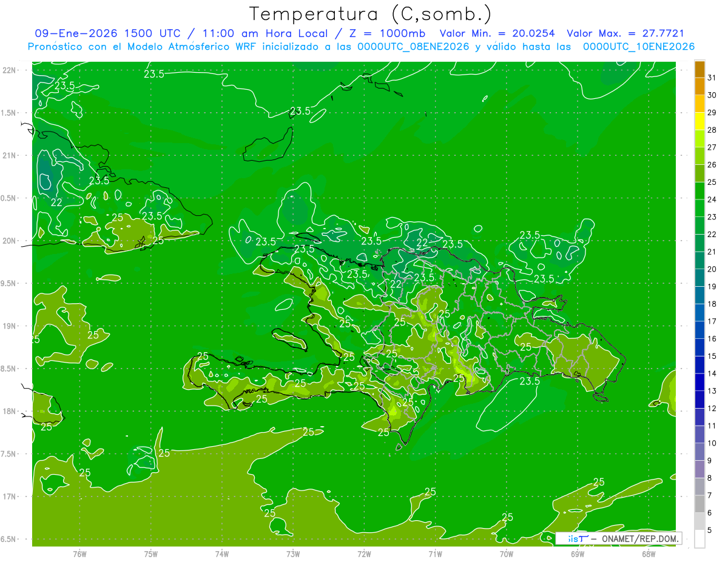
Task: Click the '20N' latitude axis label
Action: tap(9, 241)
